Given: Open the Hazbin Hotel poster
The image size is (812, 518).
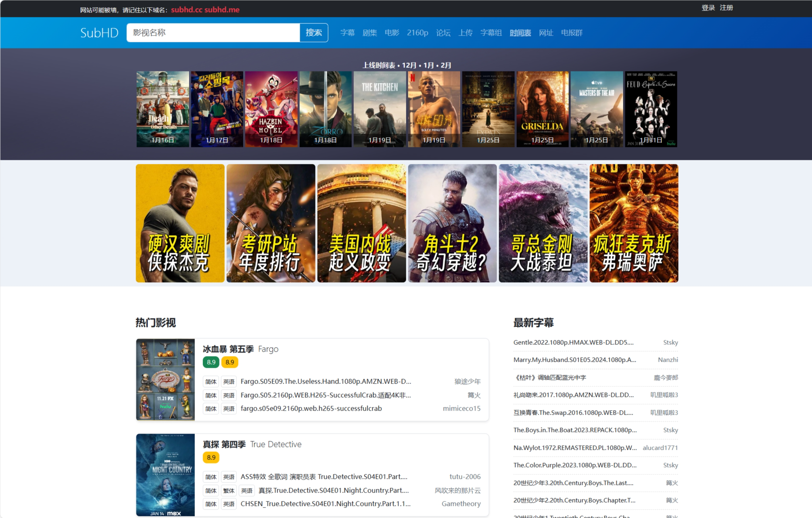Looking at the screenshot, I should tap(271, 109).
